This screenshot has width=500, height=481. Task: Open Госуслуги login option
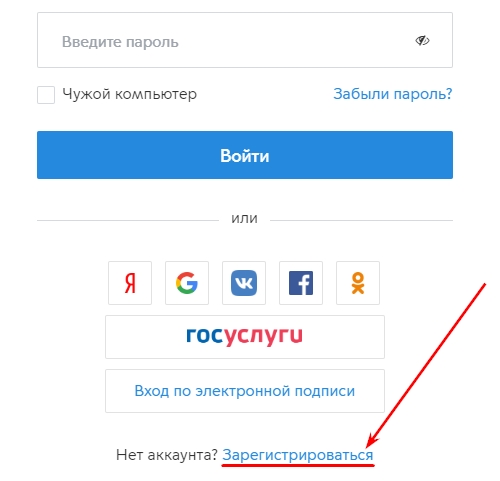coord(245,337)
